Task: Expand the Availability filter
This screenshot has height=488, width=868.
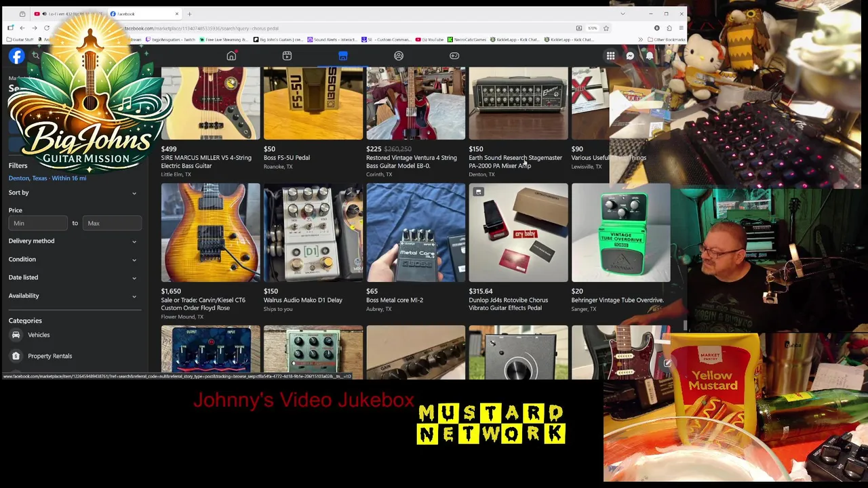Action: (74, 296)
